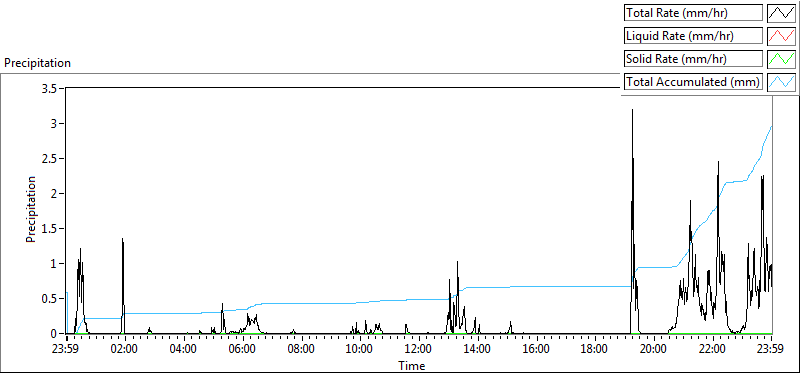Select the Total Rate (mm/hr) legend label
Viewport: 800px width, 373px height.
point(693,13)
